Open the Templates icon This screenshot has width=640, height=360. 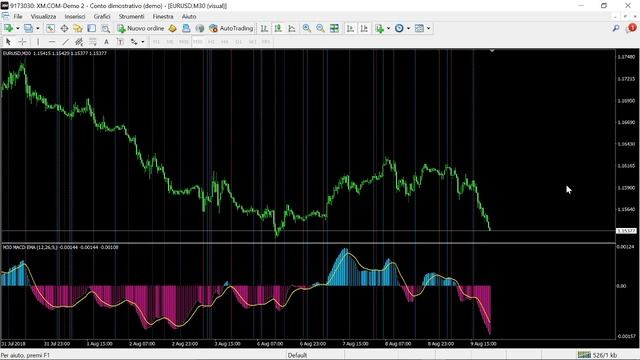(419, 28)
